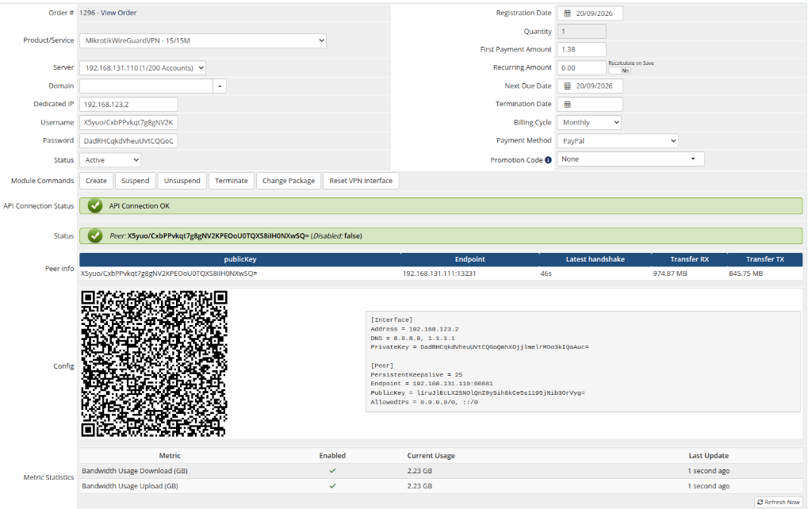This screenshot has height=509, width=812.
Task: Open the Status Active dropdown
Action: click(x=109, y=160)
